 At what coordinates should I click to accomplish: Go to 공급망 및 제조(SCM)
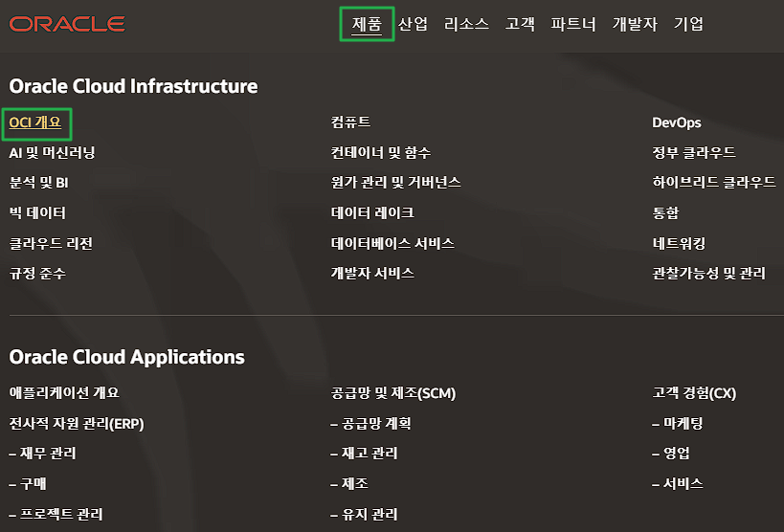pyautogui.click(x=393, y=393)
